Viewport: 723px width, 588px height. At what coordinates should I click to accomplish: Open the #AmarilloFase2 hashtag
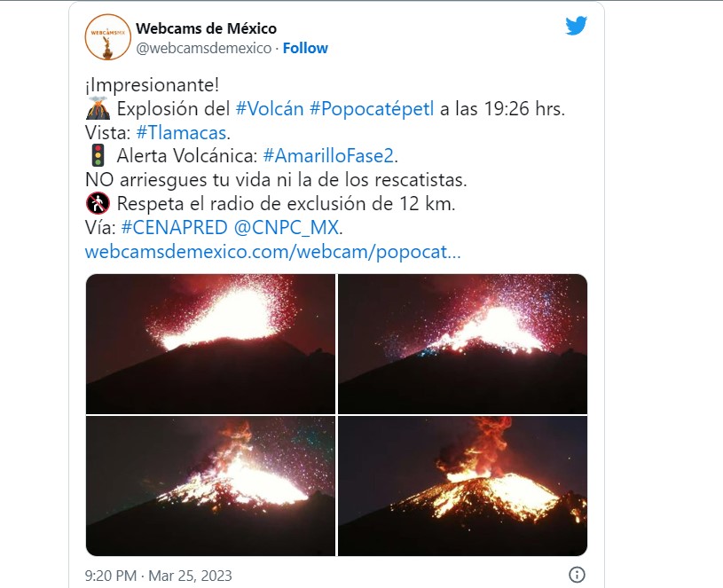(328, 156)
